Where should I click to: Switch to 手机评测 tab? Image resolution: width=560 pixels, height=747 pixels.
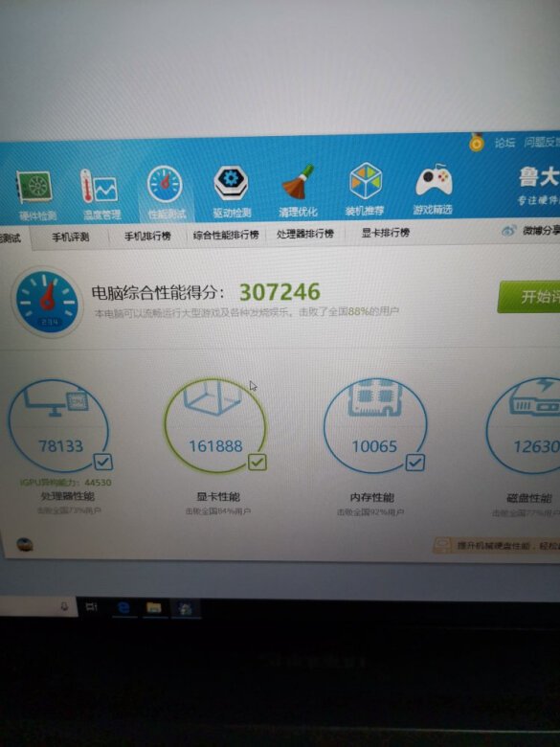tap(70, 237)
